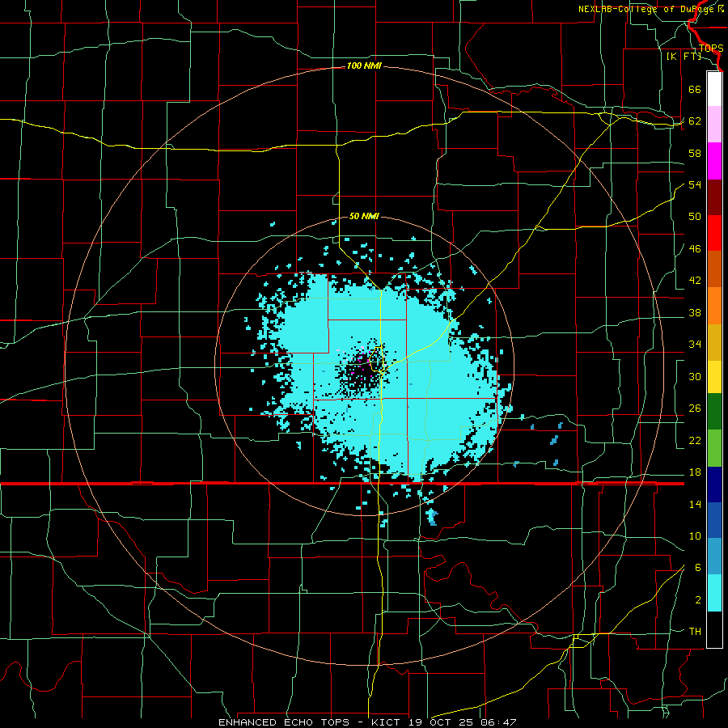Click the "62" legend value
The width and height of the screenshot is (728, 728).
[x=695, y=121]
